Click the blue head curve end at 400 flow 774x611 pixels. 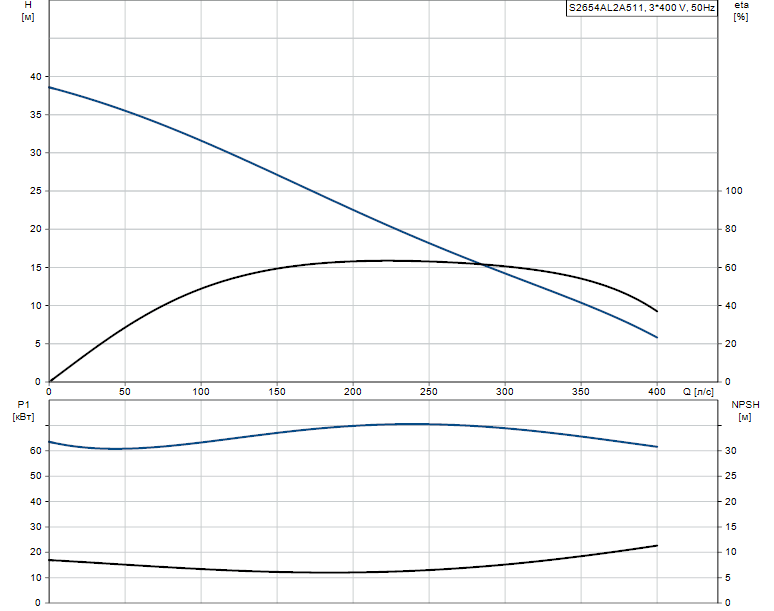tap(657, 337)
